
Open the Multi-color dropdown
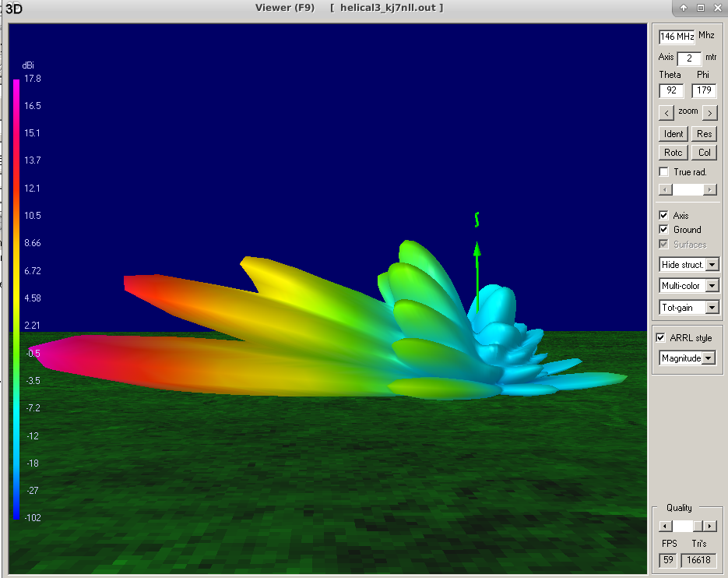point(689,285)
